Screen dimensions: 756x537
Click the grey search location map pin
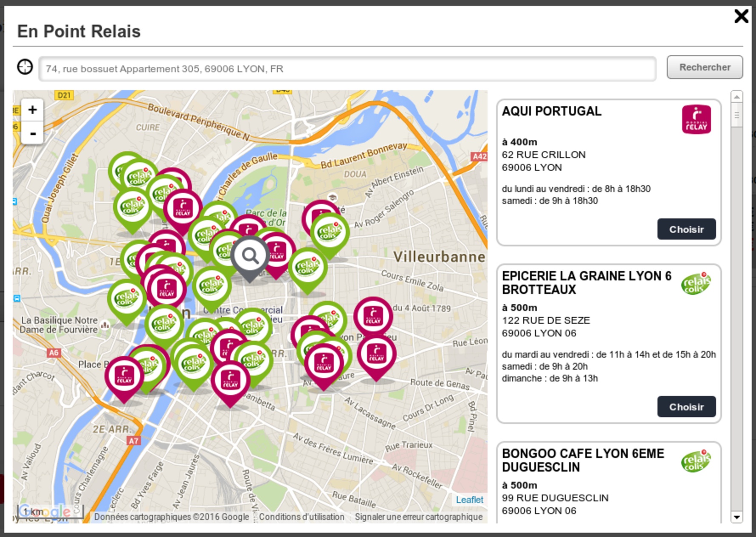250,256
